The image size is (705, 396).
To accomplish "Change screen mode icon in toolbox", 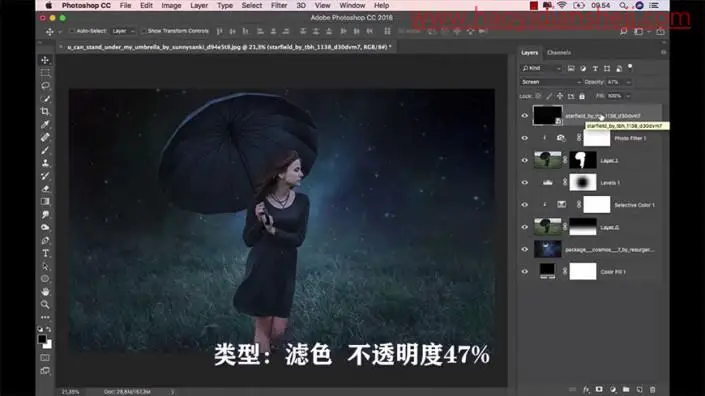I will click(45, 371).
